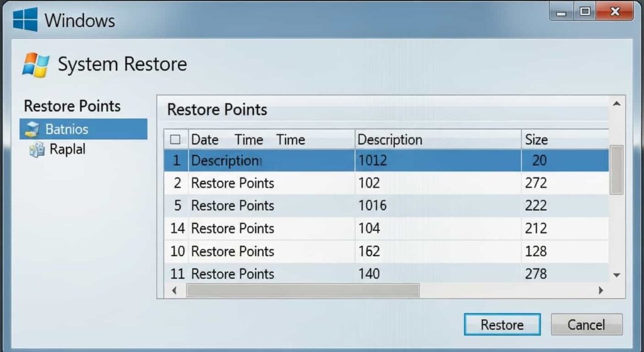The height and width of the screenshot is (352, 644).
Task: Click description value 1012
Action: click(x=372, y=161)
